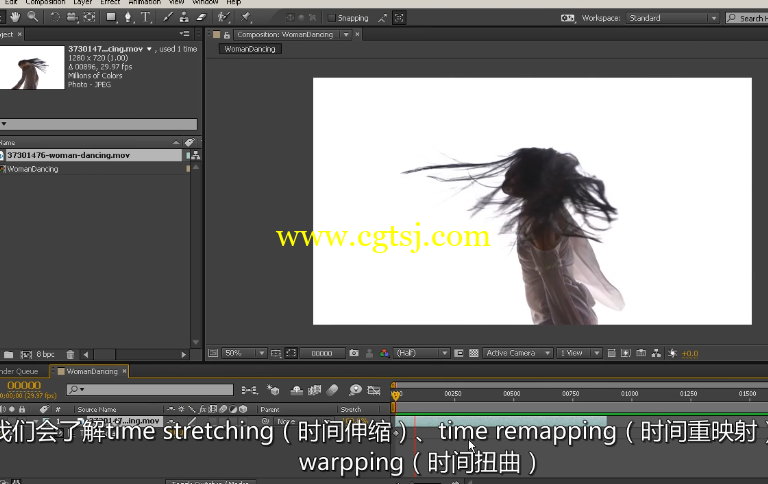Open the Animation menu

coord(144,2)
